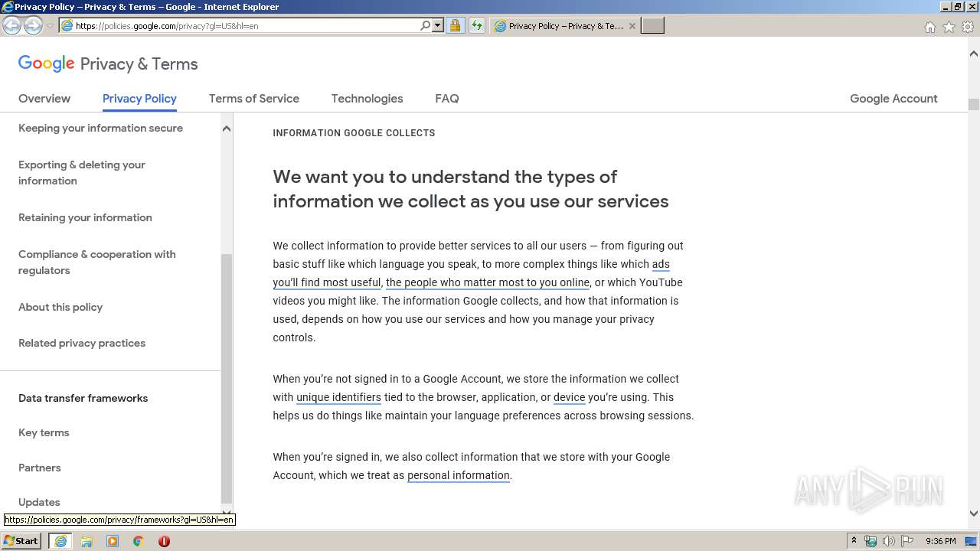Click the 'unique identifiers' link
Screen dimensions: 980x551
(x=338, y=397)
